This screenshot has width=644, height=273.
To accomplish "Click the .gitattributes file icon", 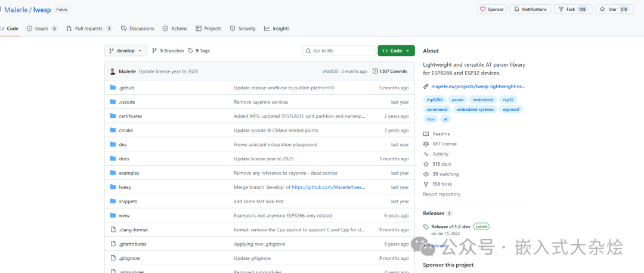I will [113, 244].
